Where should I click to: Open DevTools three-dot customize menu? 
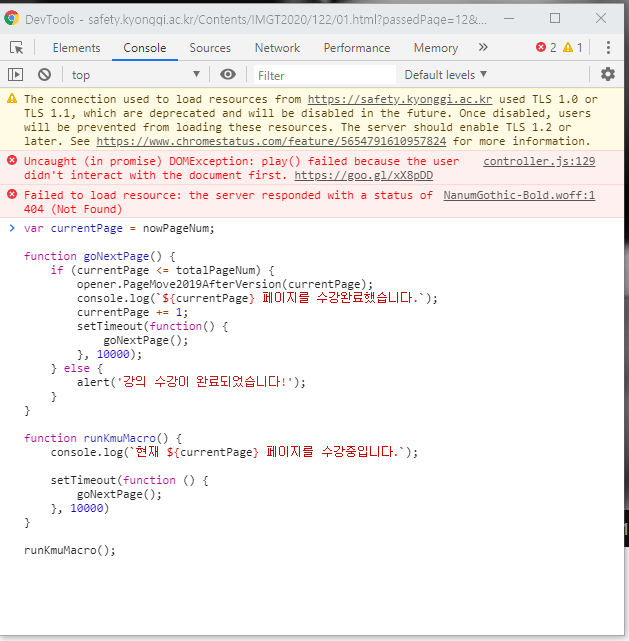pyautogui.click(x=608, y=47)
